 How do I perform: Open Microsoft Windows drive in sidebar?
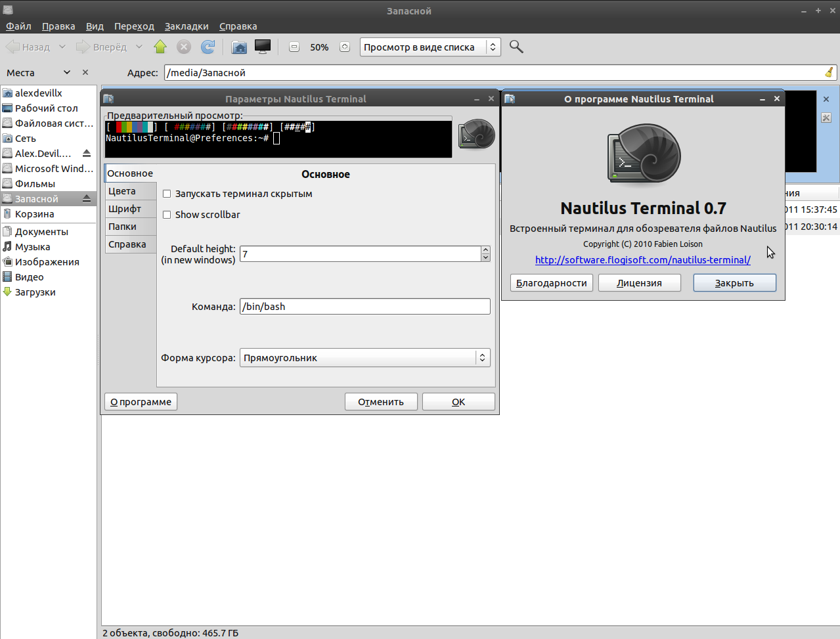(x=49, y=169)
